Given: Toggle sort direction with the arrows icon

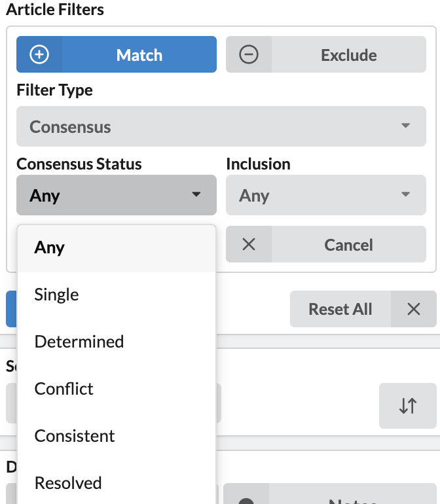Looking at the screenshot, I should point(408,406).
